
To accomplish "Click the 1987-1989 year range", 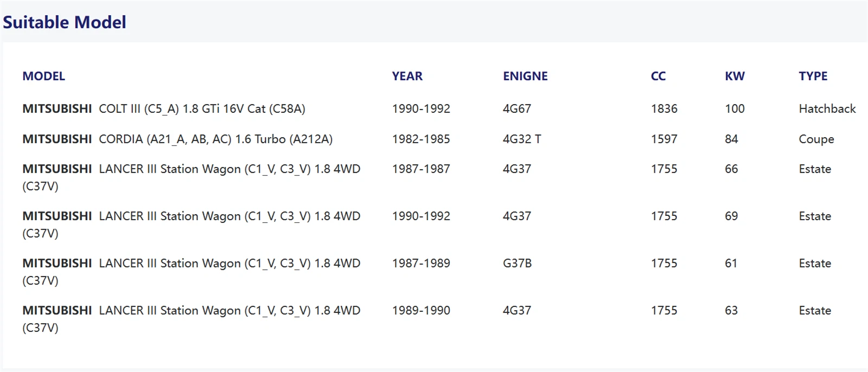I will click(x=421, y=263).
